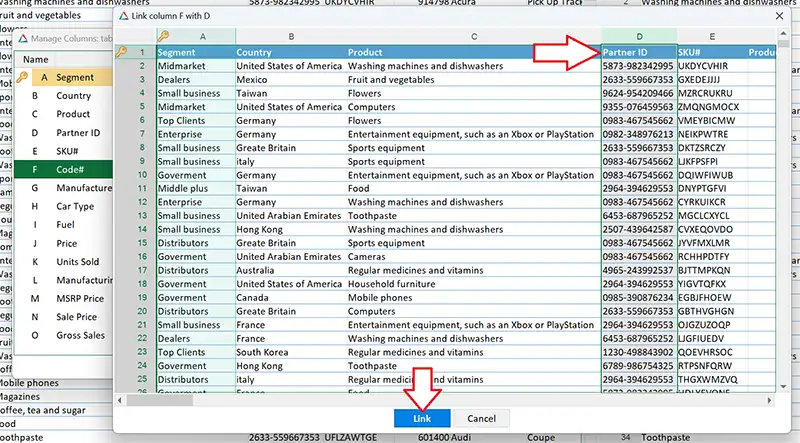
Task: Click the South Korea cell
Action: coord(291,352)
